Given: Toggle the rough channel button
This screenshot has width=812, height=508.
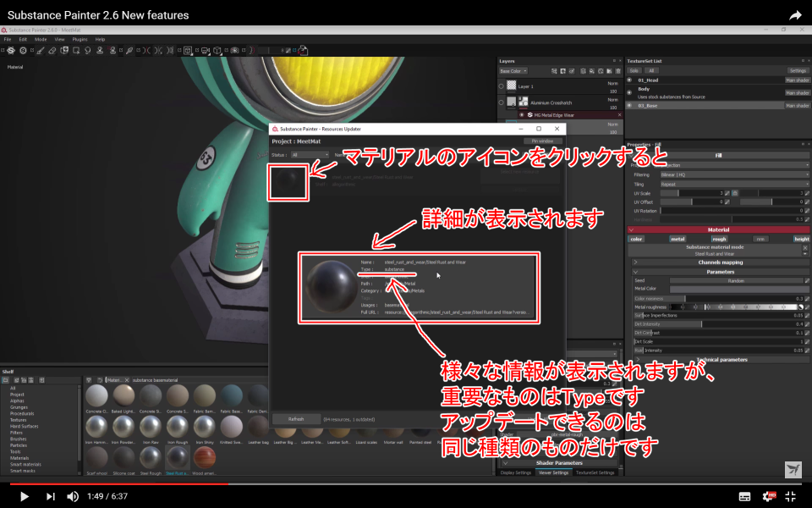Looking at the screenshot, I should (x=719, y=239).
